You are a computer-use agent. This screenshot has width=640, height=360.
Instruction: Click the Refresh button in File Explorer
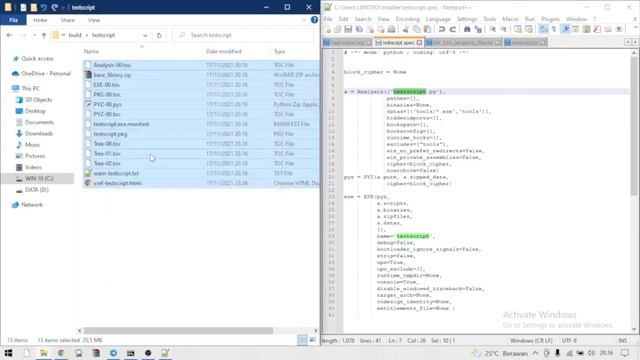(x=159, y=35)
